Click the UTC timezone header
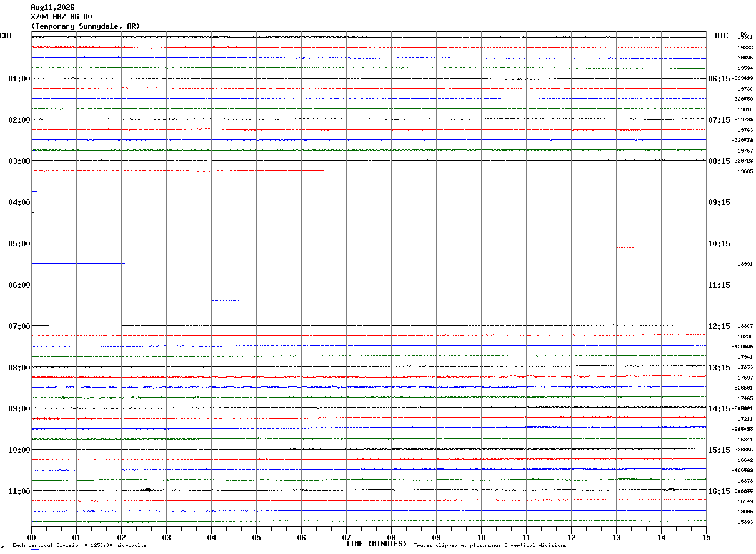 [722, 36]
